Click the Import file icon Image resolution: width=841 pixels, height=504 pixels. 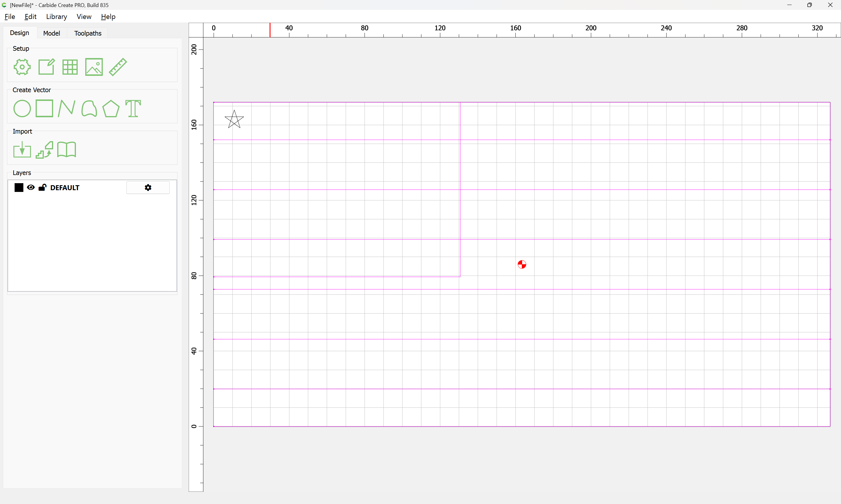(x=22, y=150)
